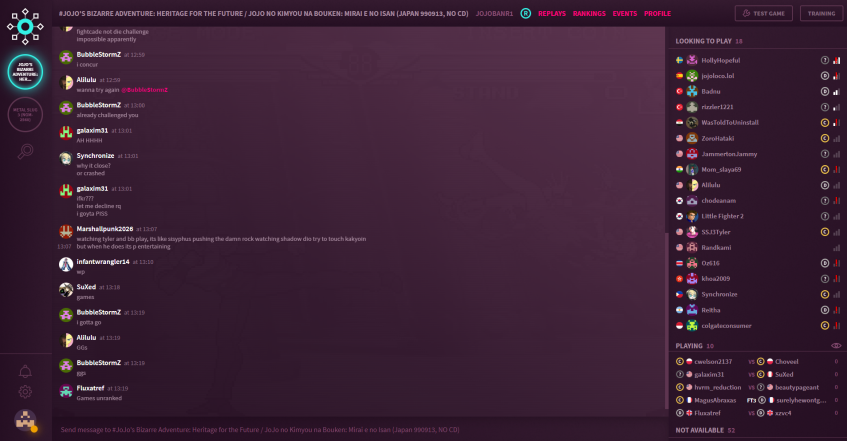
Task: Select Badnu in player list
Action: [710, 91]
